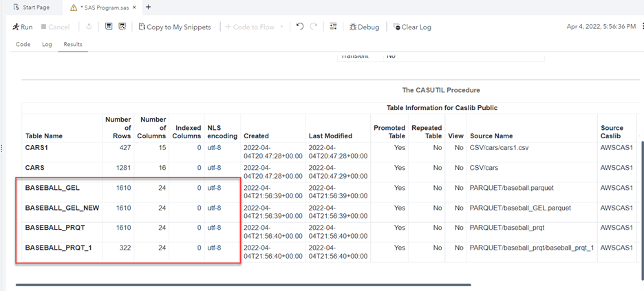644x291 pixels.
Task: Click the Undo arrow icon
Action: tap(300, 27)
